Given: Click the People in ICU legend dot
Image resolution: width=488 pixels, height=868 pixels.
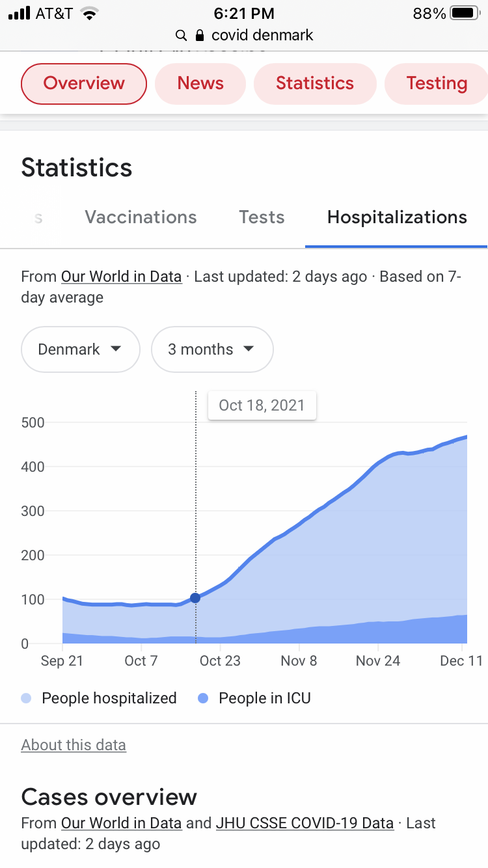Looking at the screenshot, I should [x=203, y=698].
